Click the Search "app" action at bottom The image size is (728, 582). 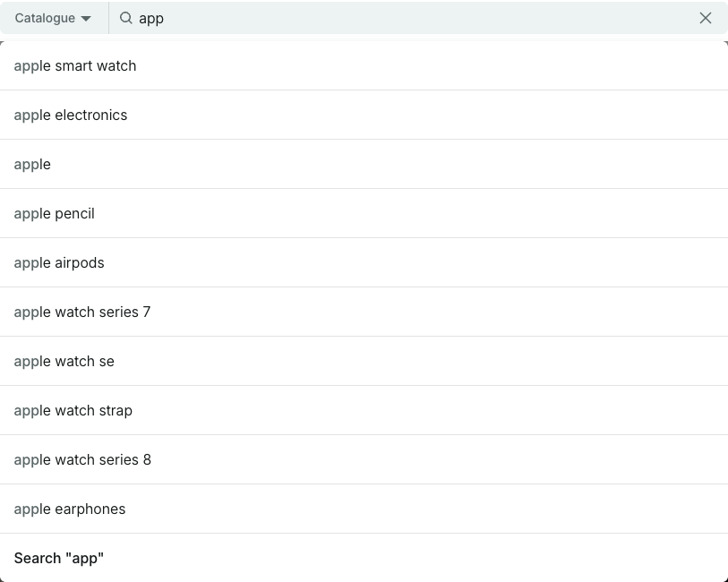tap(59, 558)
